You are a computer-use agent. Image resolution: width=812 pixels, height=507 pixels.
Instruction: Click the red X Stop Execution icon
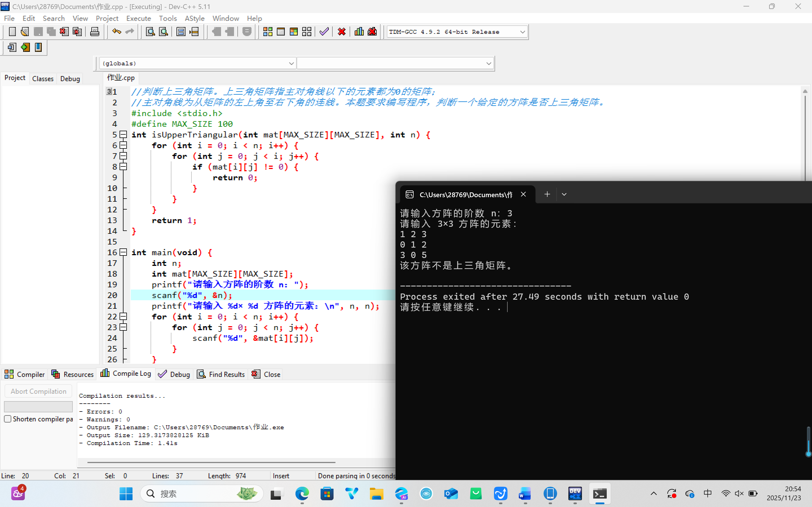(342, 32)
